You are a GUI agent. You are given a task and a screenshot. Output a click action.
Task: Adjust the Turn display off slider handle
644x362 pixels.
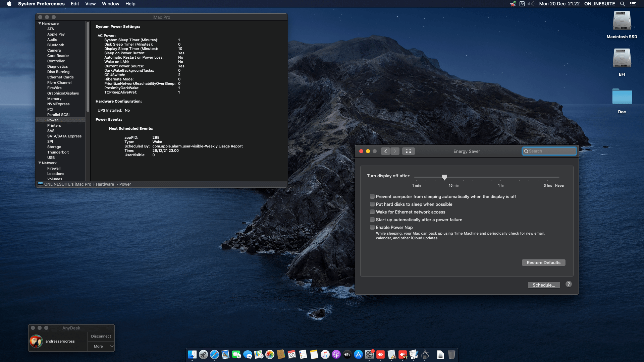coord(444,177)
